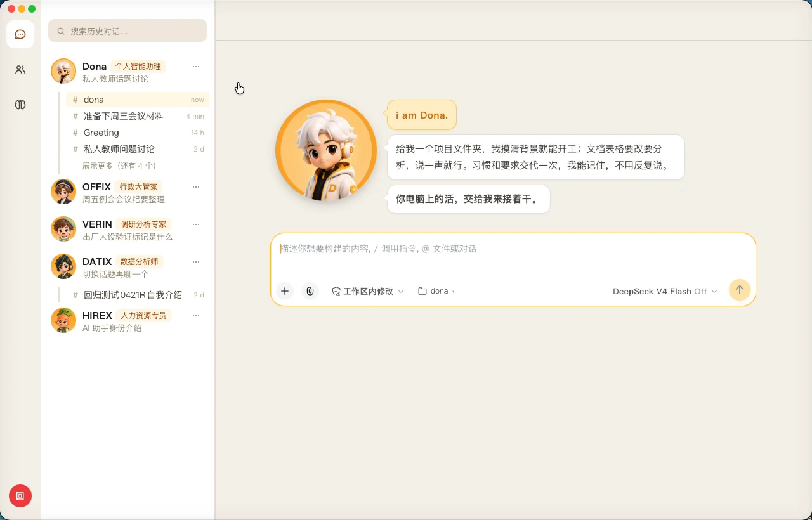Open more options for HIREX agent
Screen dimensions: 812x520
pyautogui.click(x=196, y=316)
